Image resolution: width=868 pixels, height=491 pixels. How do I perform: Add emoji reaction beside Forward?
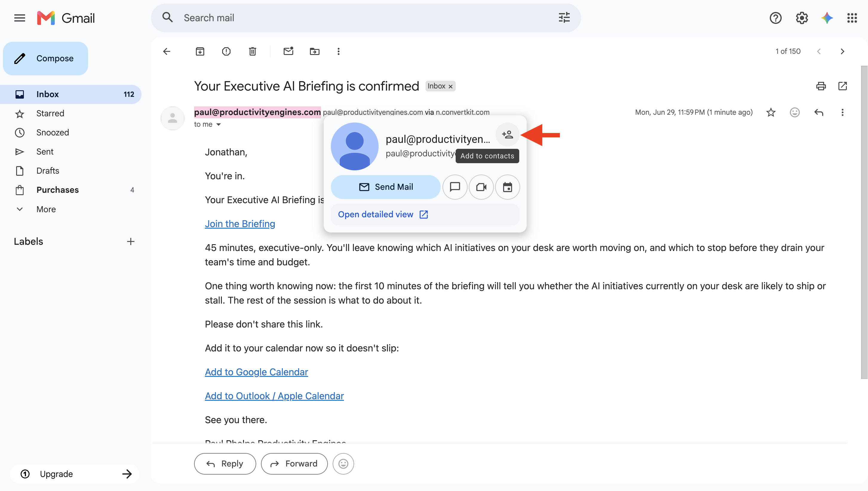click(x=343, y=464)
